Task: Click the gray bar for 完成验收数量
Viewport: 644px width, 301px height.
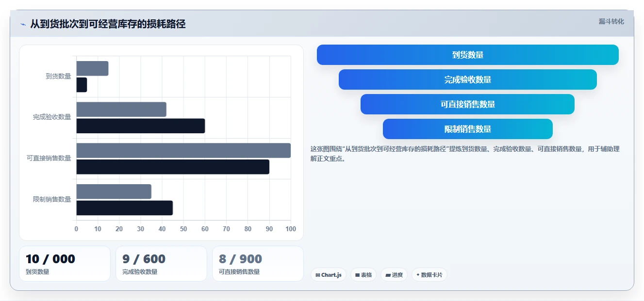Action: coord(121,110)
